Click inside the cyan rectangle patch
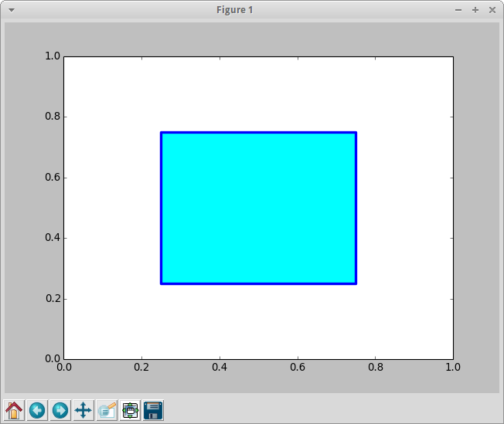The image size is (504, 424). (x=259, y=209)
